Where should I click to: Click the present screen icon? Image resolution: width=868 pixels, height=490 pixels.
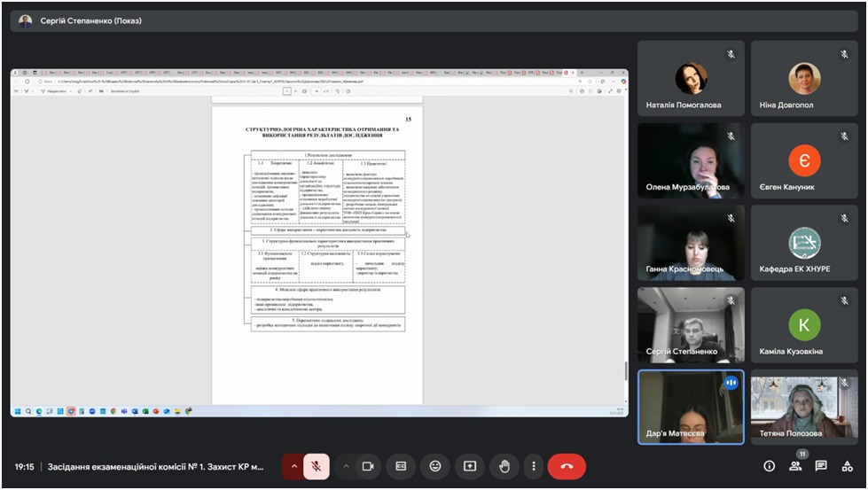(x=469, y=466)
